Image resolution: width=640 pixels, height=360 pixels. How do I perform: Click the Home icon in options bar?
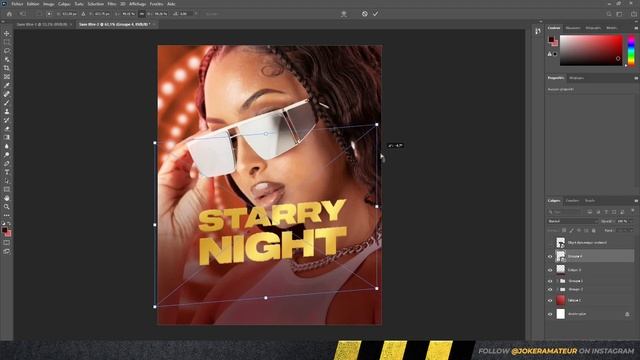pyautogui.click(x=9, y=13)
